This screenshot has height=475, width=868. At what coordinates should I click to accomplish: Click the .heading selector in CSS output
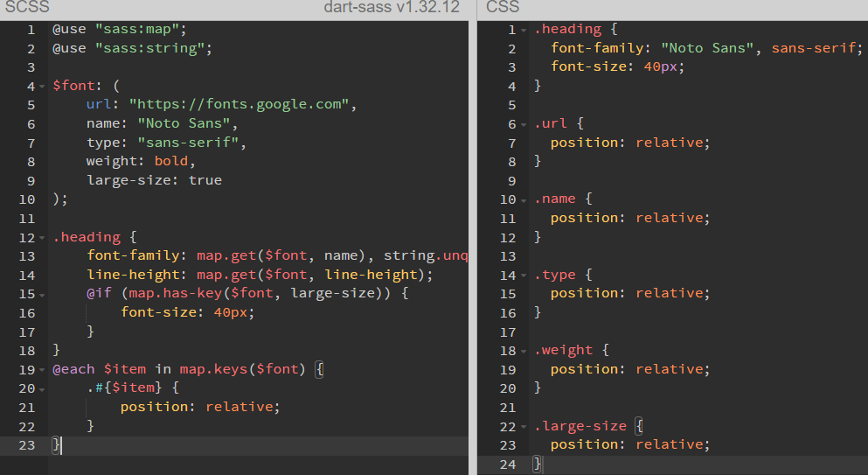[x=568, y=29]
